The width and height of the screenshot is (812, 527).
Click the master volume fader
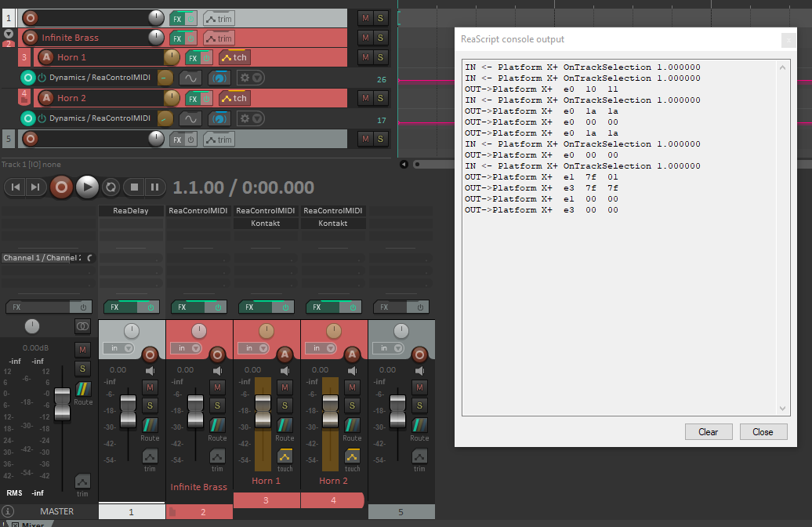pyautogui.click(x=62, y=404)
